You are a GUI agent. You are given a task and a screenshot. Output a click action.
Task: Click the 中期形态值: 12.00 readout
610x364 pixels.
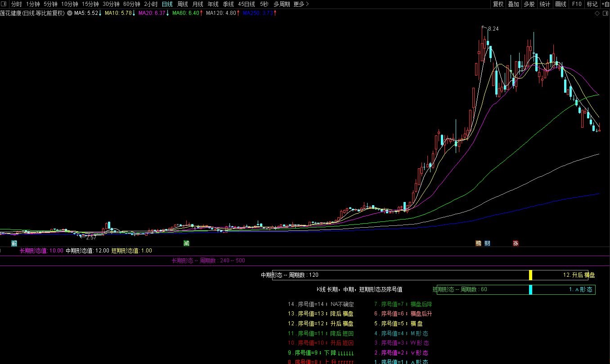pyautogui.click(x=87, y=251)
